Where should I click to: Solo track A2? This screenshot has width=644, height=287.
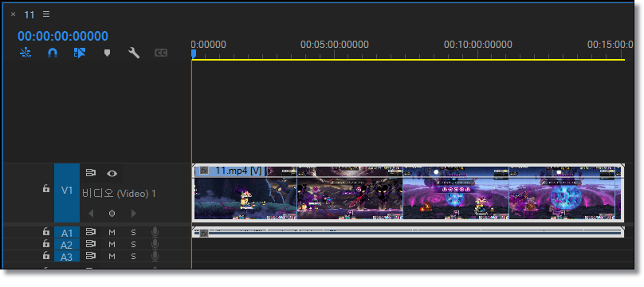pyautogui.click(x=133, y=244)
